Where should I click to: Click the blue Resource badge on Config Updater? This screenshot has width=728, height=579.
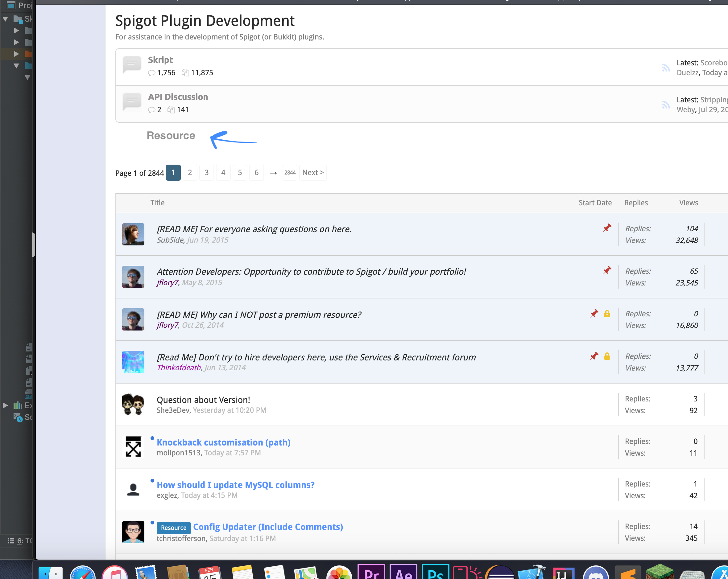pyautogui.click(x=173, y=528)
